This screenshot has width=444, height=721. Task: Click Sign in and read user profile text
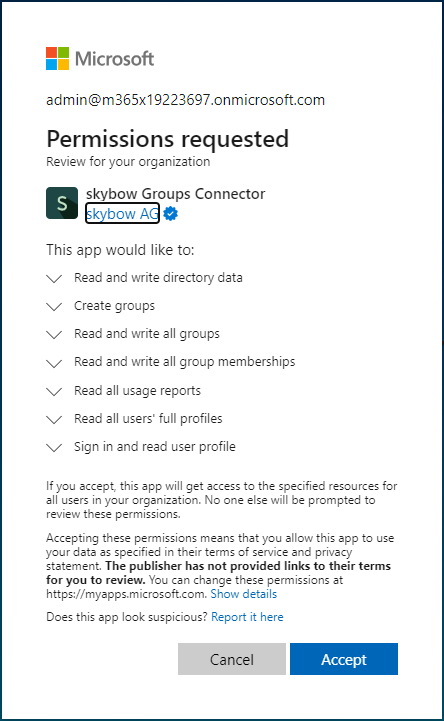(155, 446)
